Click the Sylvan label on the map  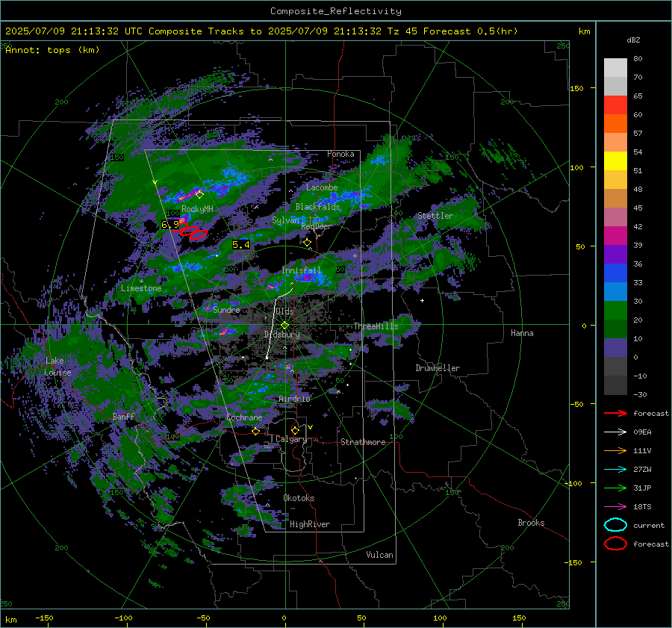tap(285, 220)
